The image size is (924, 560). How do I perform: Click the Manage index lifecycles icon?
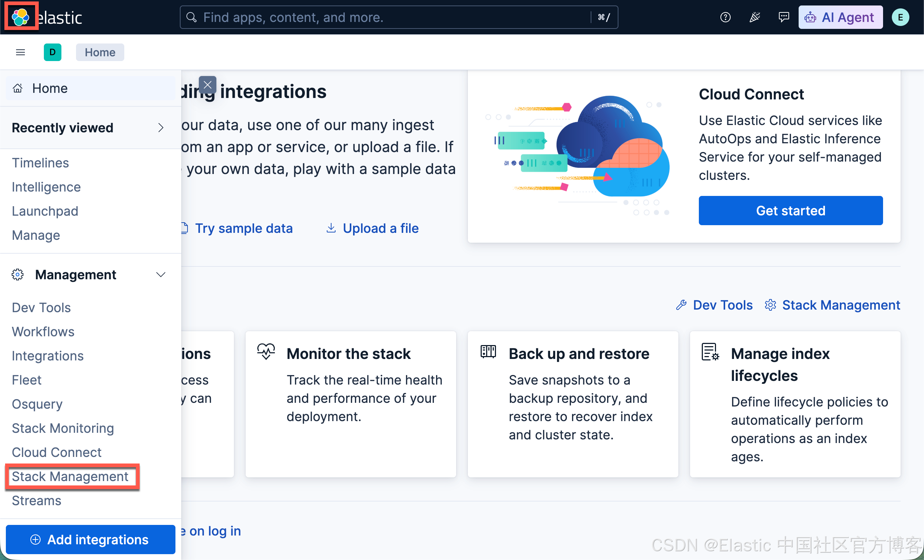click(710, 352)
